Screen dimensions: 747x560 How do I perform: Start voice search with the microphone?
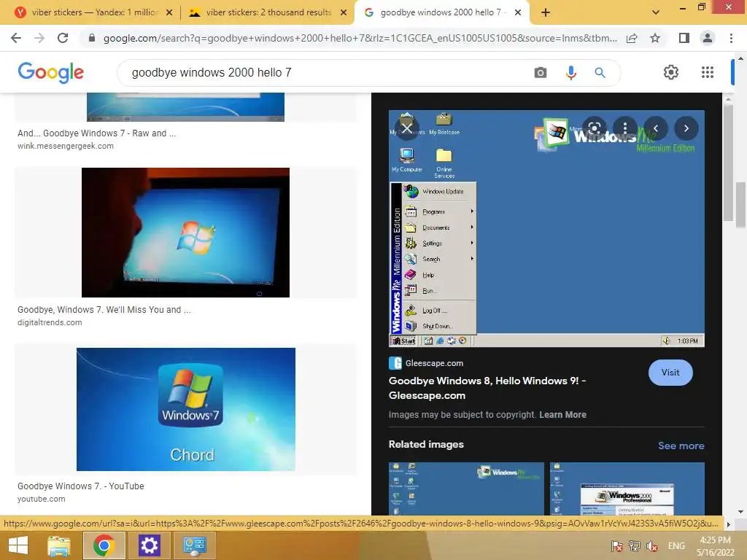coord(570,72)
